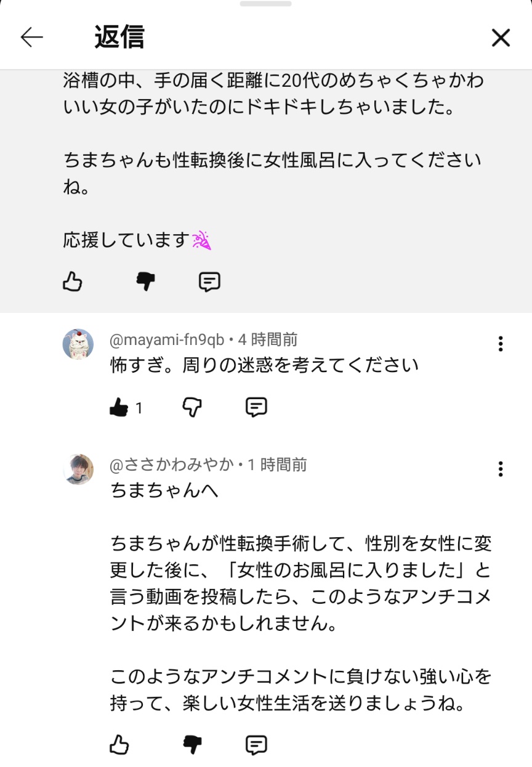
Task: Reply to the @mayami-fn9qb comment
Action: point(256,407)
